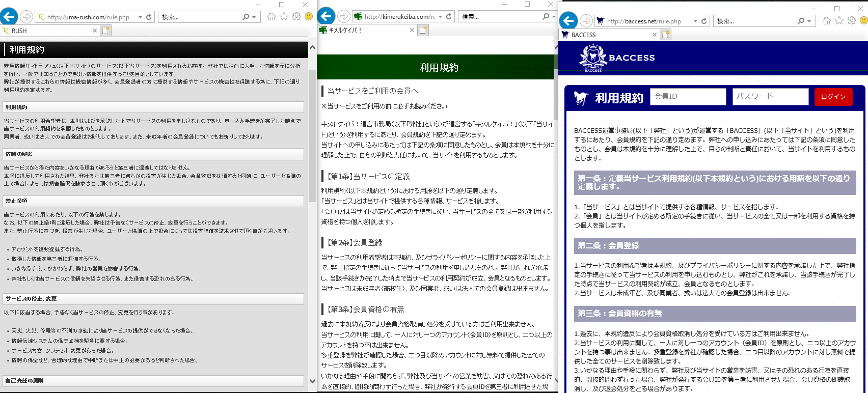Click the 第二条：会員登録 heading in BACCESS

pyautogui.click(x=715, y=245)
